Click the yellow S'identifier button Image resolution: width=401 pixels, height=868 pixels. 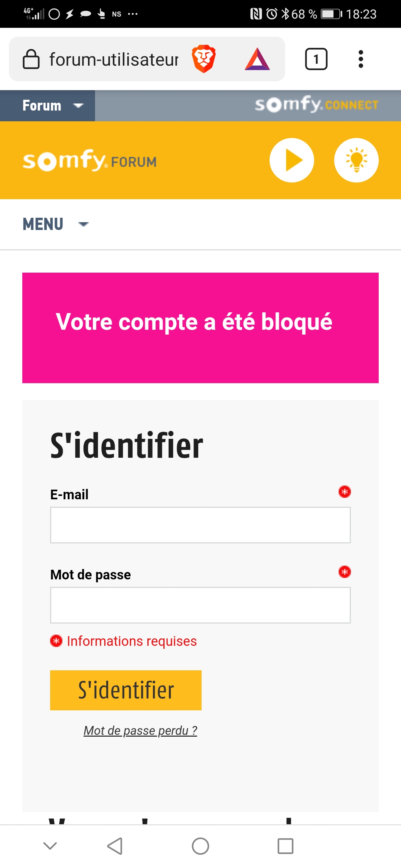[x=126, y=690]
